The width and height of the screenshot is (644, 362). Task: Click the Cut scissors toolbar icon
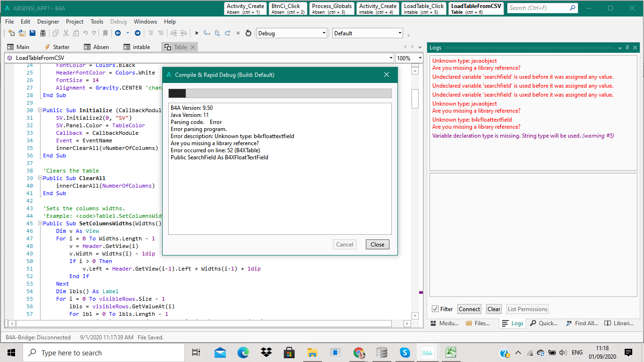[x=66, y=33]
